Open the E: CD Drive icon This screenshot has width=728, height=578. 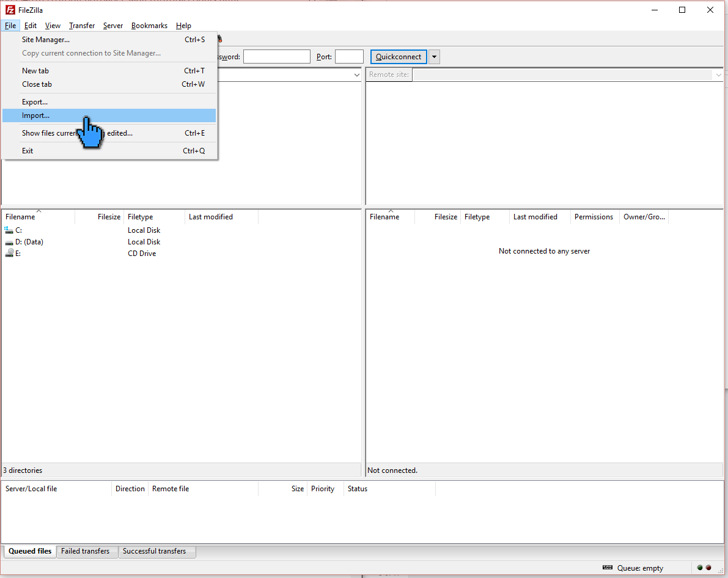coord(8,253)
